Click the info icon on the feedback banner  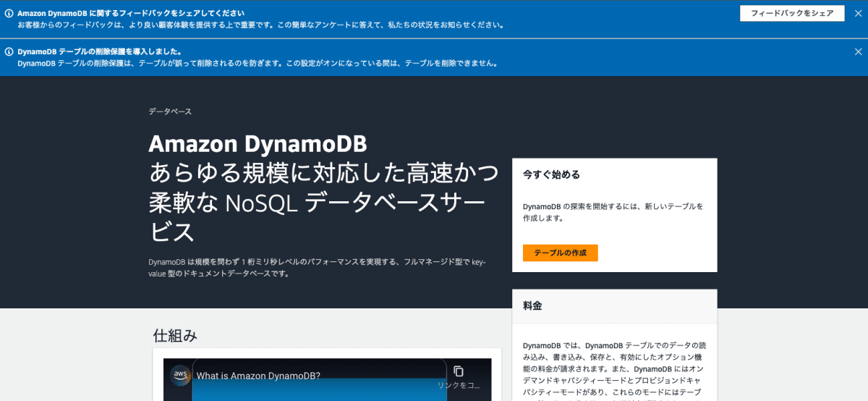(9, 13)
